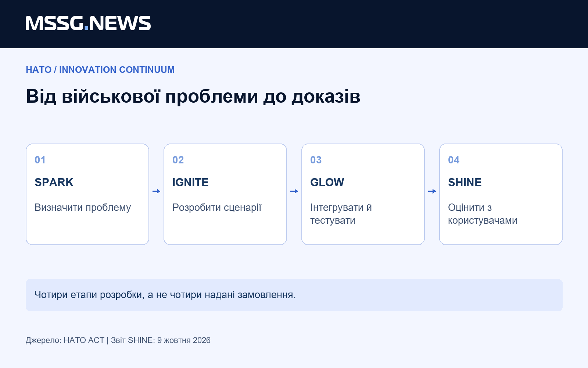588x368 pixels.
Task: Select the SPARK stage title
Action: (54, 183)
